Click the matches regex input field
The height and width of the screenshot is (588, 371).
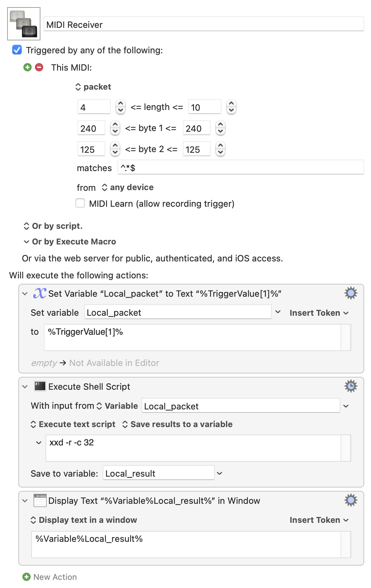[241, 168]
